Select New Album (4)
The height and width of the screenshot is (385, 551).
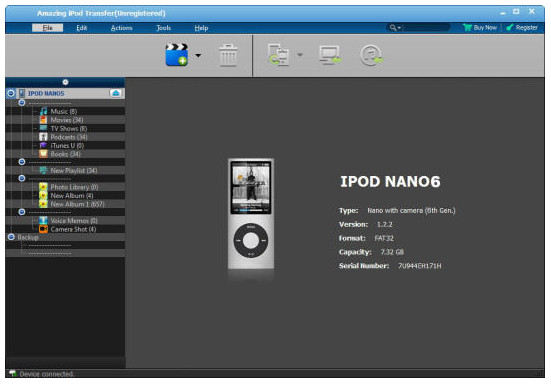[x=72, y=196]
